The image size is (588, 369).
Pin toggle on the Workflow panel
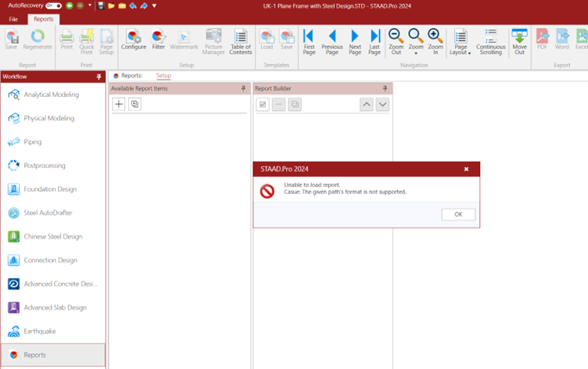[99, 77]
